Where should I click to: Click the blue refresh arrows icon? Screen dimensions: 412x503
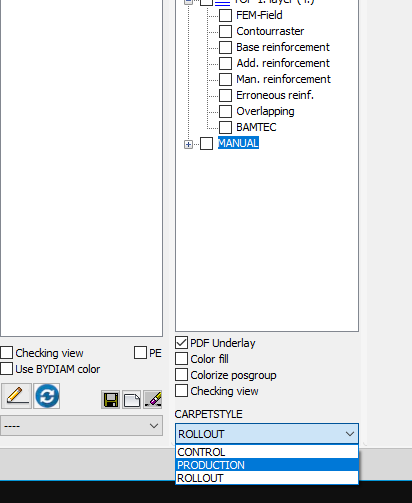click(x=47, y=396)
